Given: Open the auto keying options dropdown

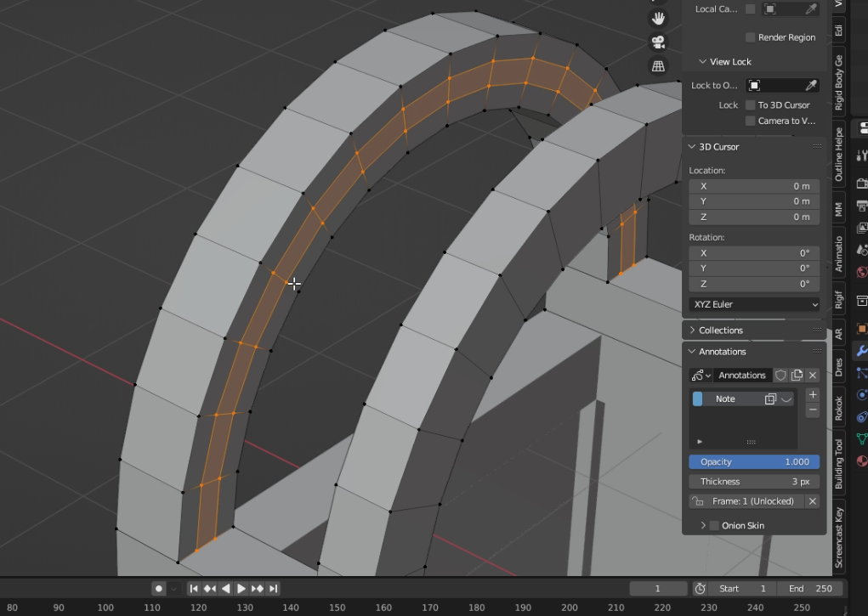Looking at the screenshot, I should [x=173, y=588].
